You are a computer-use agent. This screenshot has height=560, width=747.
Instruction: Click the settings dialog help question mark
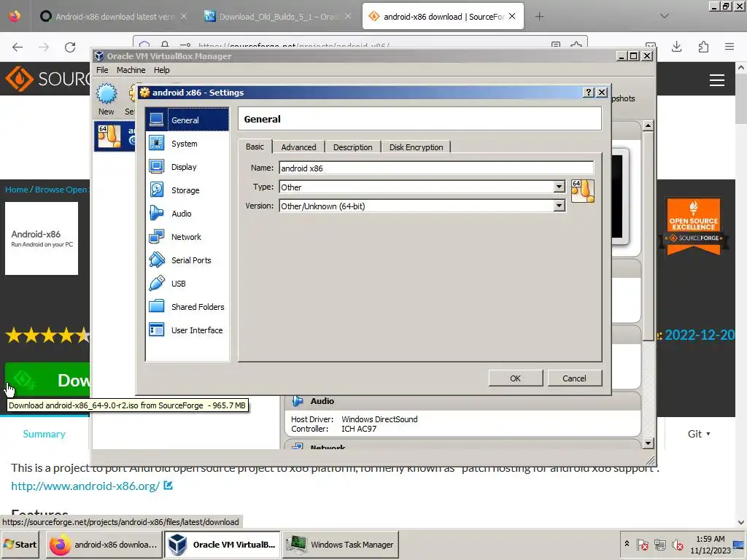589,93
